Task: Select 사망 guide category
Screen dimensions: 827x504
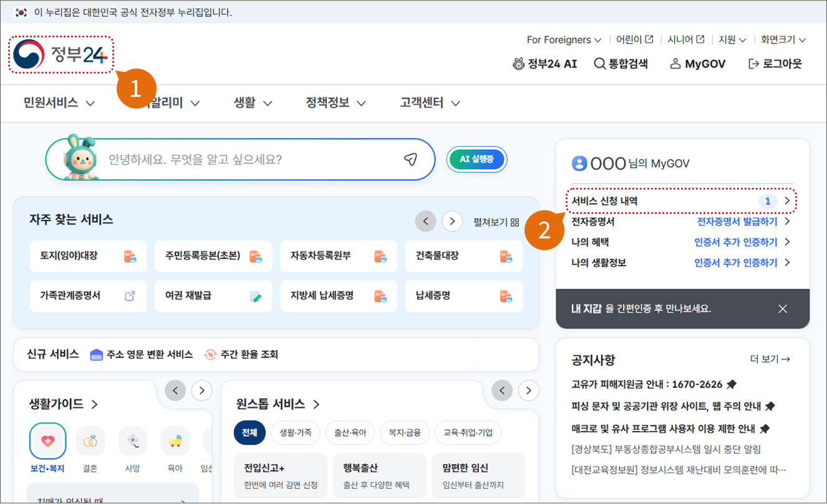Action: coord(132,449)
